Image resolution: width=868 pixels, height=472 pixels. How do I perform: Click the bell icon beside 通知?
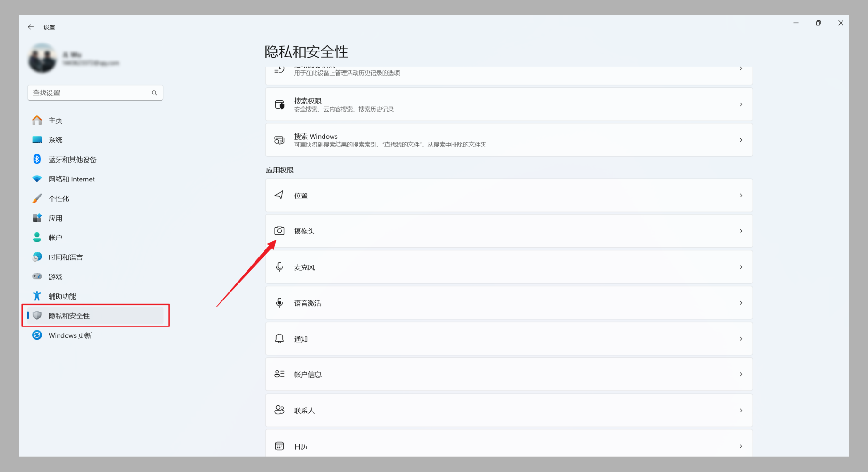coord(280,339)
